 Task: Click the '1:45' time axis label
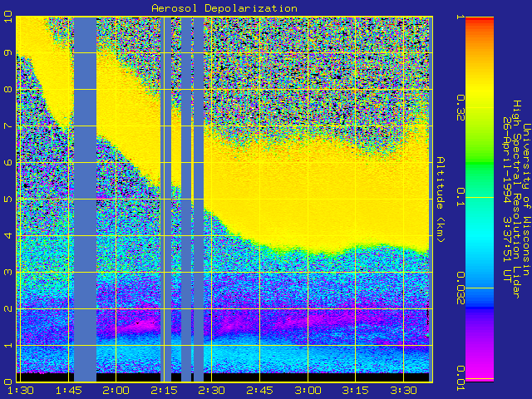coord(68,391)
